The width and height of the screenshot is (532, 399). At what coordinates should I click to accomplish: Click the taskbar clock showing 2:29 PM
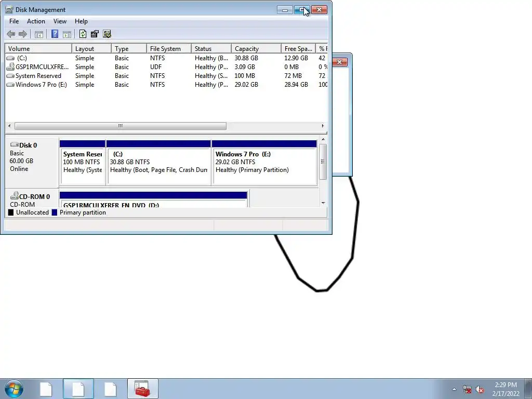(x=506, y=389)
